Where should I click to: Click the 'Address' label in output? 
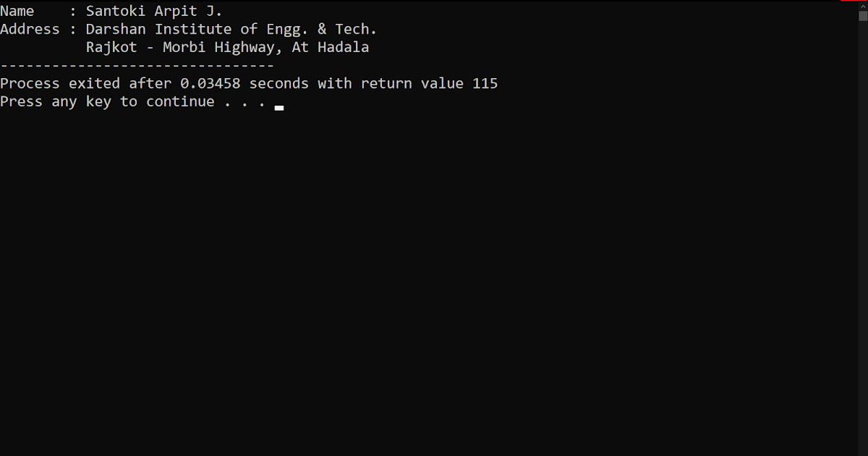(x=30, y=30)
